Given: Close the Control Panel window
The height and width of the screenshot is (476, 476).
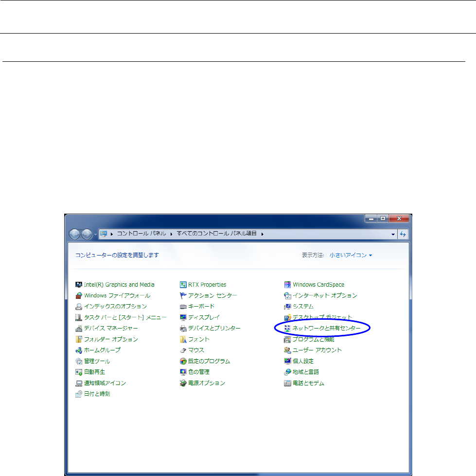Looking at the screenshot, I should [x=399, y=219].
